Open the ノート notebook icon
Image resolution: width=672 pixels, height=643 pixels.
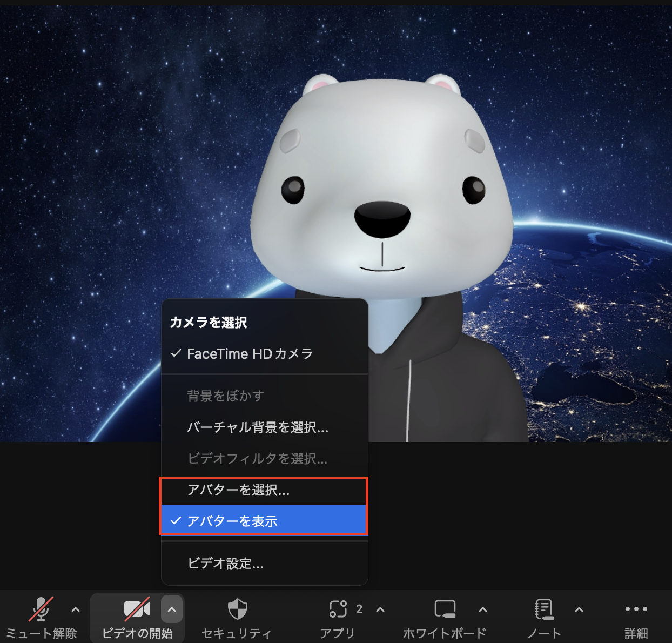coord(544,609)
